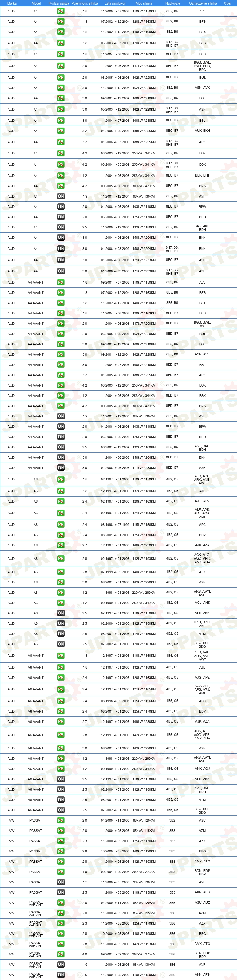The image size is (237, 980).
Task: Click petrol icon in PASSAT 3B3 BDN, BDP row
Action: (x=61, y=872)
